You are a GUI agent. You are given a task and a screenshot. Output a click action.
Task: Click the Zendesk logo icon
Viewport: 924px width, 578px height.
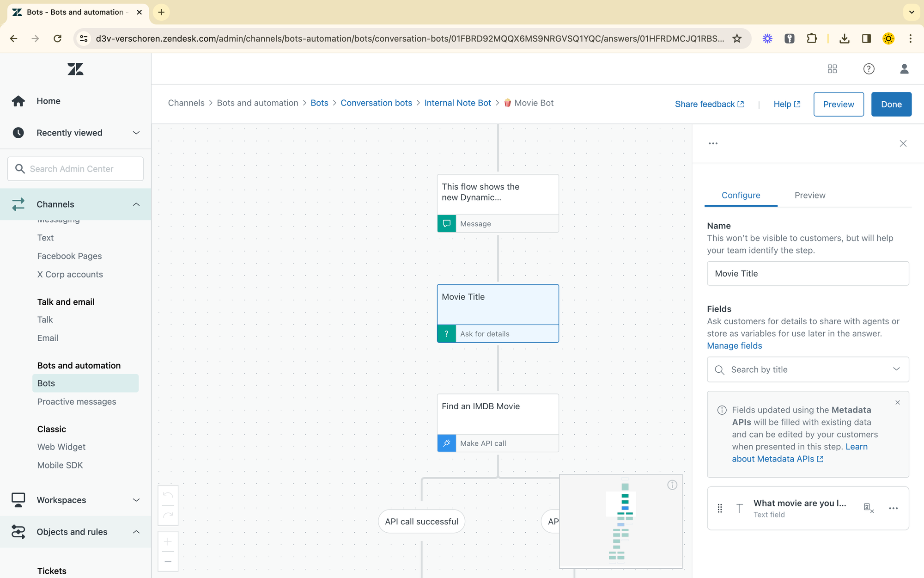click(75, 69)
